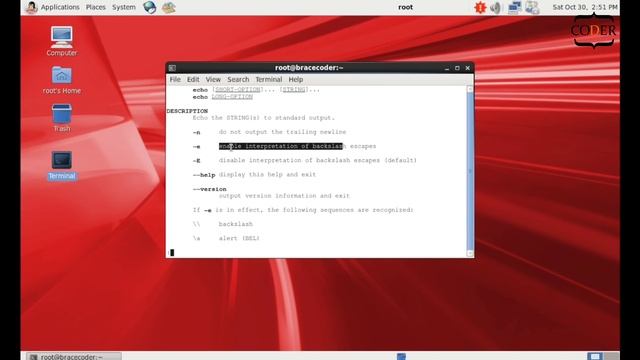Open the terminal File menu
Viewport: 640px width, 360px height.
[175, 80]
